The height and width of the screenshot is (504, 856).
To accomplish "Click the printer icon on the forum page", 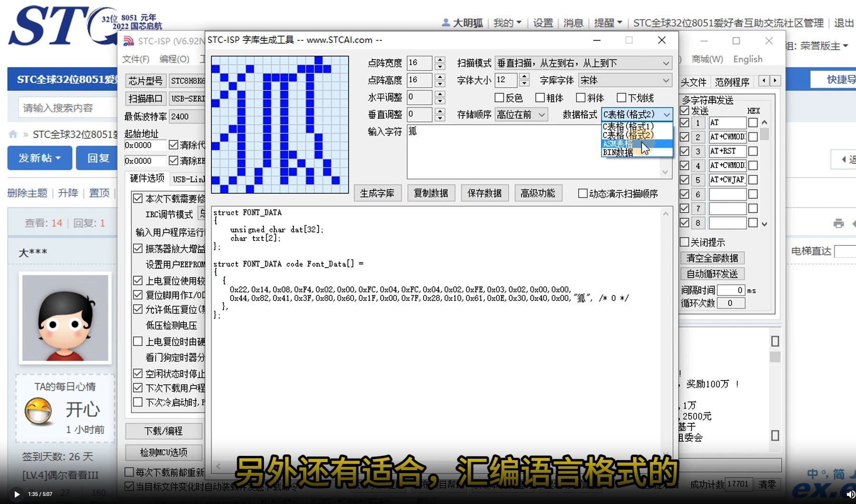I will pos(839,223).
